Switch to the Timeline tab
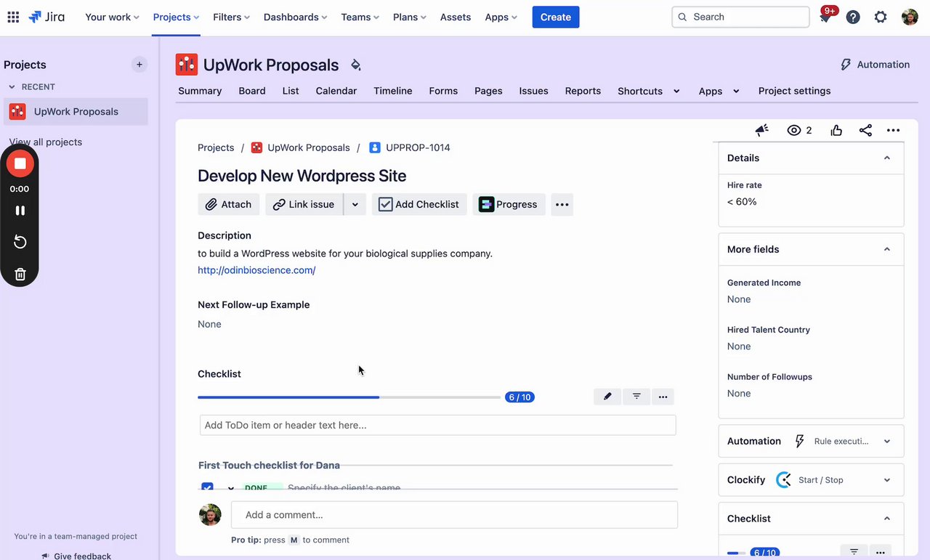The image size is (930, 560). click(x=393, y=91)
